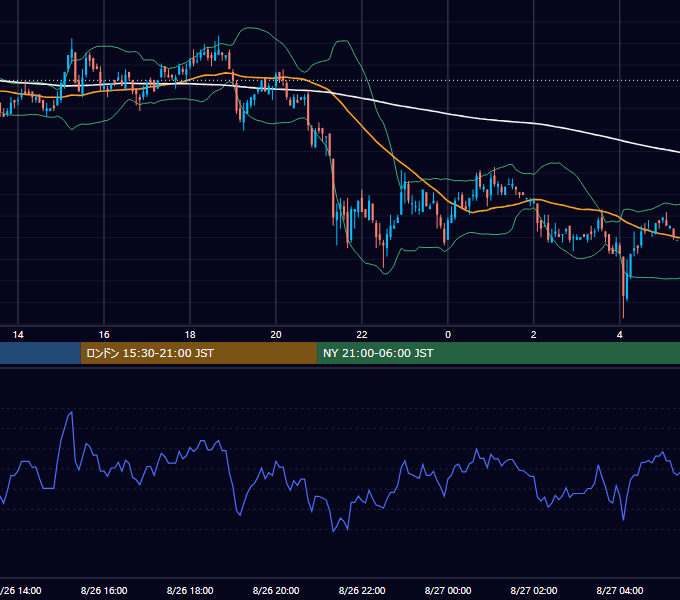Click the oscillator's lowest trough near 21:20
The width and height of the screenshot is (680, 600).
pyautogui.click(x=333, y=531)
